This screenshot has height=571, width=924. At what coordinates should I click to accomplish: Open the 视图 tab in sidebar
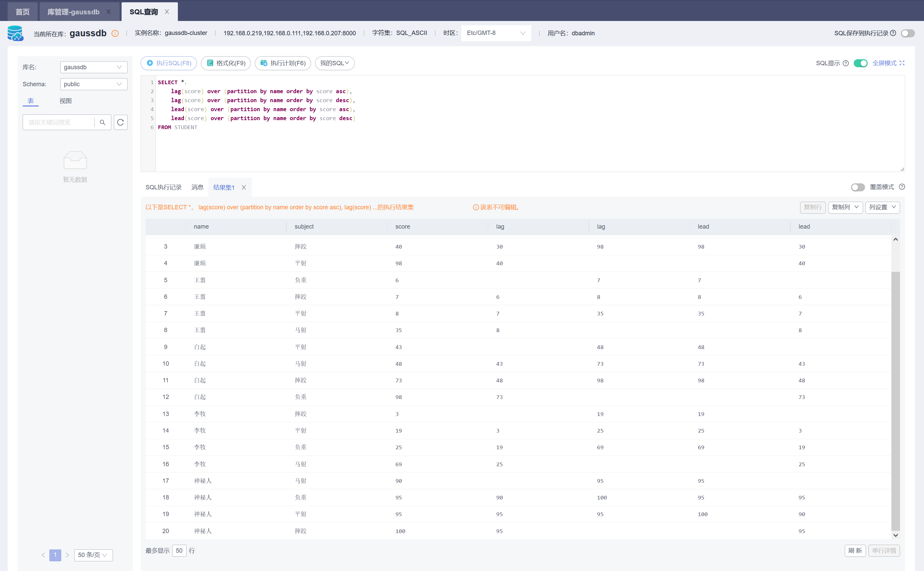(x=65, y=101)
